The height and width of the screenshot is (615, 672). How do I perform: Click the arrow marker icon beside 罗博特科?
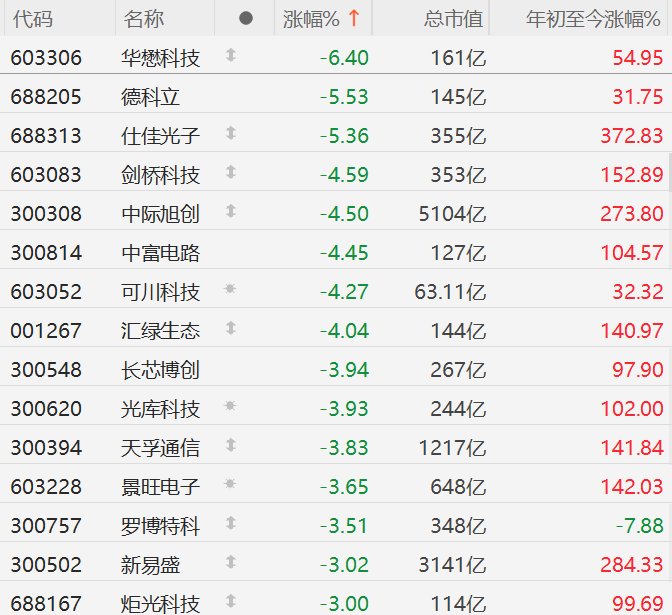[x=231, y=523]
